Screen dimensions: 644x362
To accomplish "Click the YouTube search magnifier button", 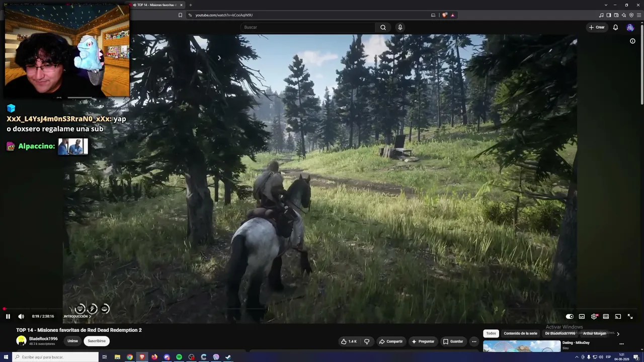I will 383,27.
